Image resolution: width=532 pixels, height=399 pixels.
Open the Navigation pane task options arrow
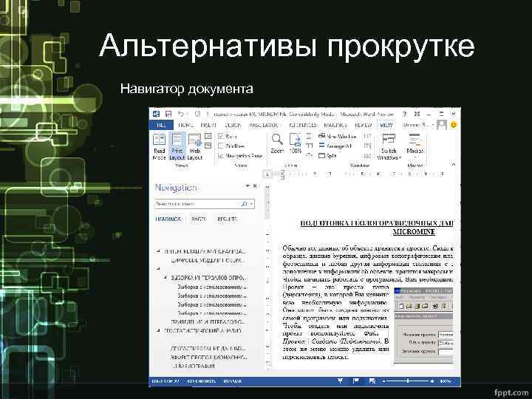248,186
